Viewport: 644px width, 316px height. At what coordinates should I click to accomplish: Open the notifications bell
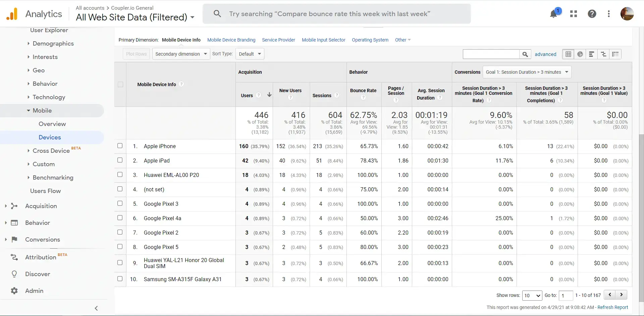(553, 14)
